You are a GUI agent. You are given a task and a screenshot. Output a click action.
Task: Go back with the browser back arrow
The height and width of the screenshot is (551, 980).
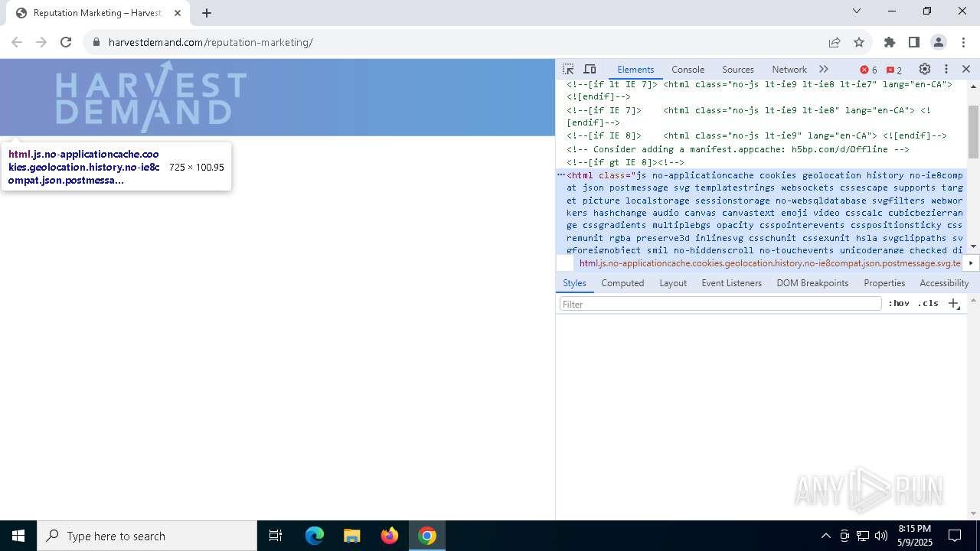click(x=17, y=42)
